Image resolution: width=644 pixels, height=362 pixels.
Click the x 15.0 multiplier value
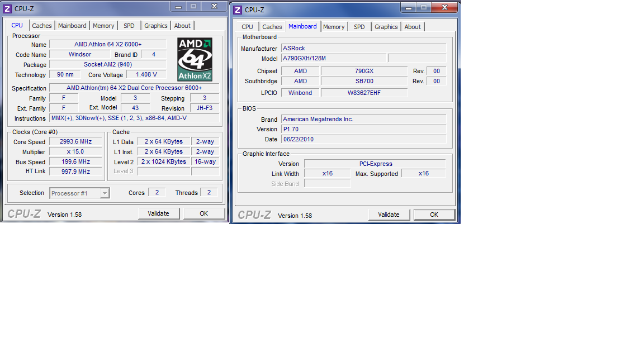coord(75,151)
